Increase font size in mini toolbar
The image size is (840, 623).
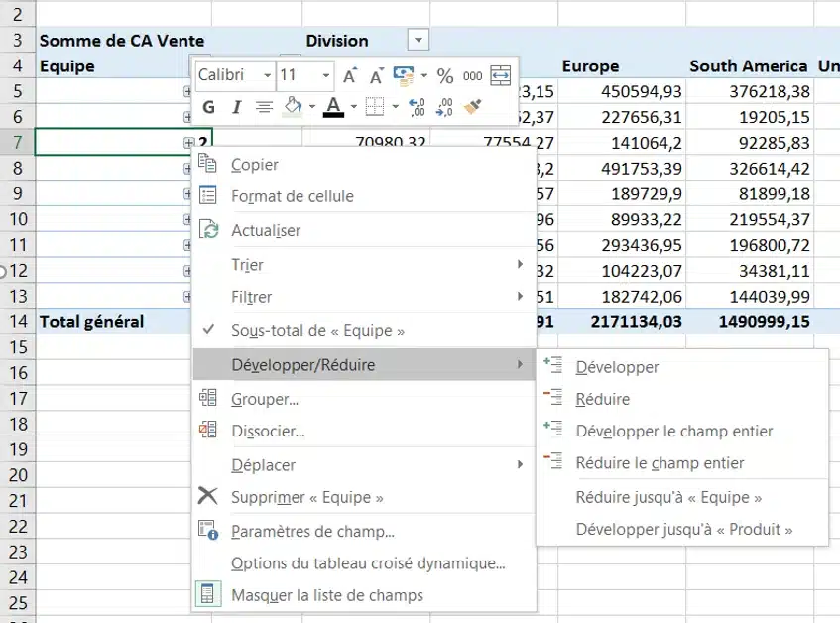coord(350,76)
